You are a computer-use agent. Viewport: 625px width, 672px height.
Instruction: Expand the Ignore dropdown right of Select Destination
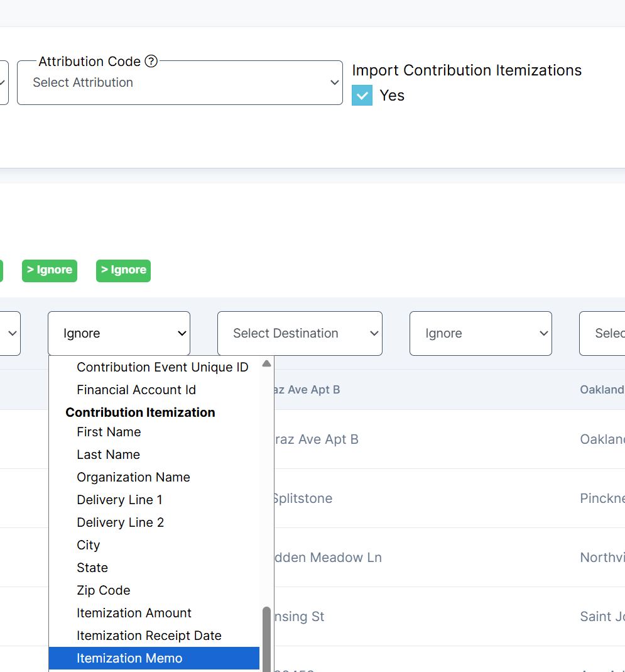pyautogui.click(x=481, y=333)
